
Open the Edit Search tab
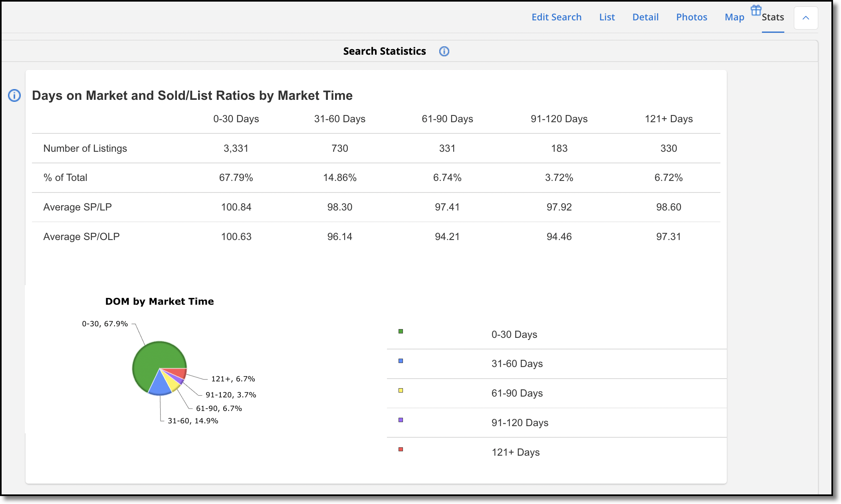(556, 17)
